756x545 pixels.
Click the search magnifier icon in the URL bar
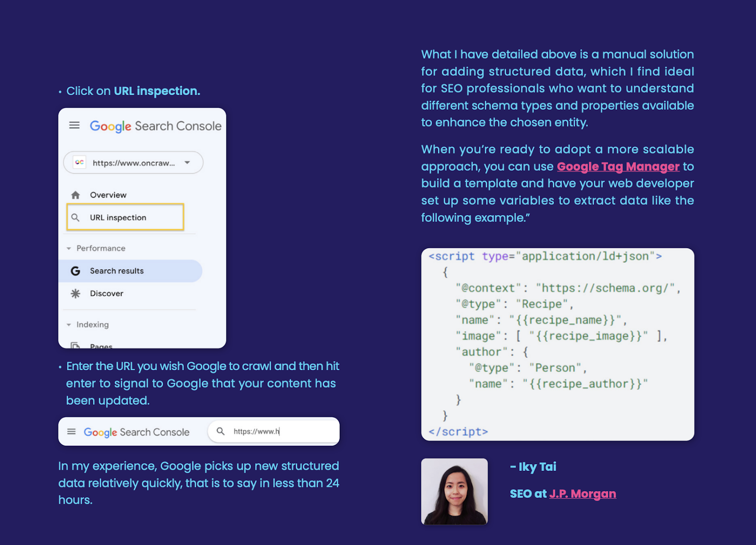click(x=221, y=431)
